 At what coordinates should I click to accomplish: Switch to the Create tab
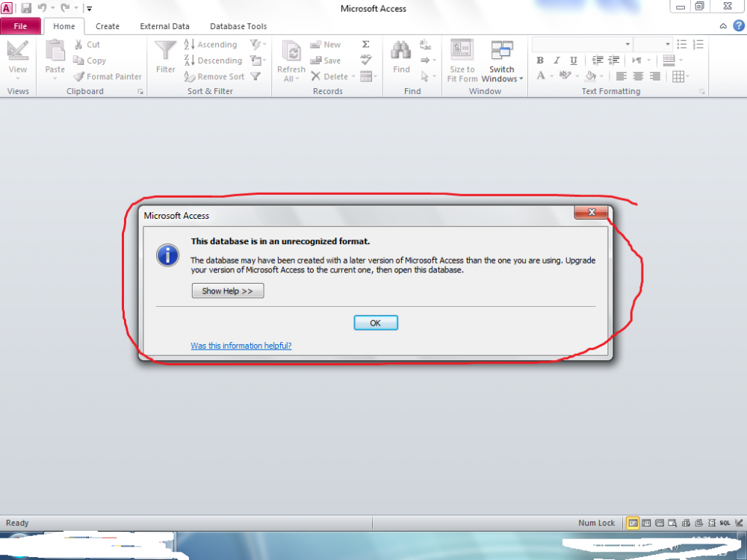coord(107,26)
